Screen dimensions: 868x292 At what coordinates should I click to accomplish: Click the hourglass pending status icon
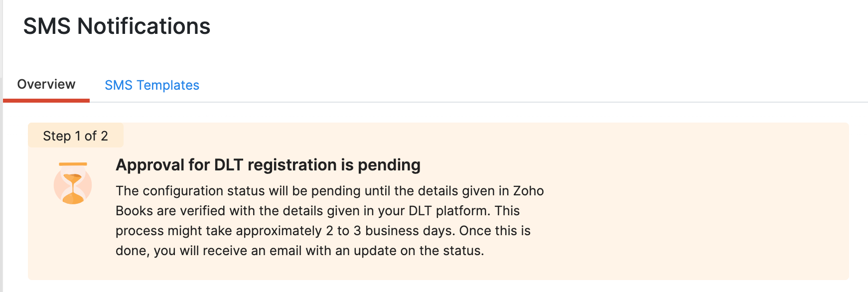coord(73,184)
